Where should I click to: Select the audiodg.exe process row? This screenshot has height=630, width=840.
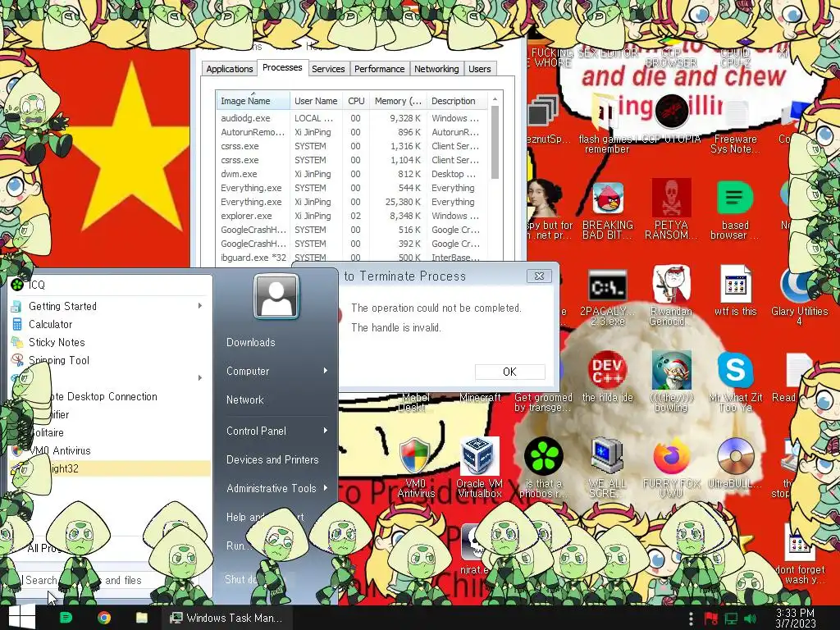click(x=353, y=118)
